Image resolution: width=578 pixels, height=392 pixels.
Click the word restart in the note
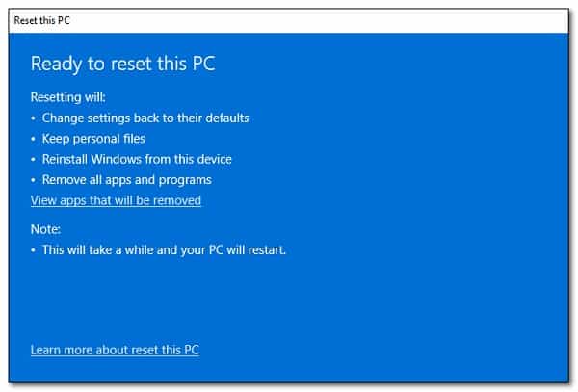(x=267, y=249)
